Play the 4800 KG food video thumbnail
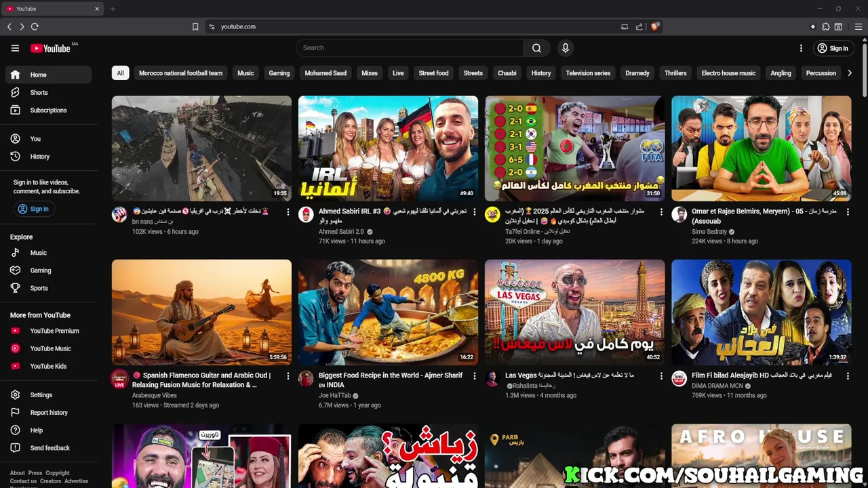Screen dimensions: 868x488 [x=388, y=312]
